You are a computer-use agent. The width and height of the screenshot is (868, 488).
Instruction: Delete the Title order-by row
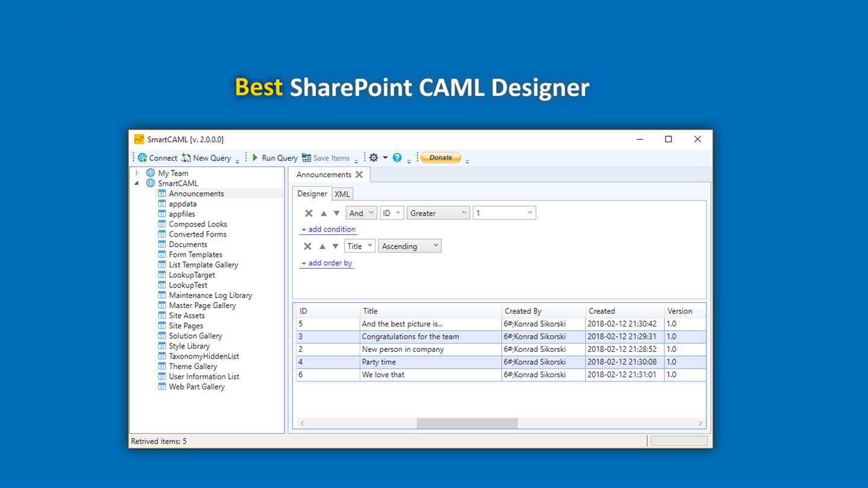[307, 246]
